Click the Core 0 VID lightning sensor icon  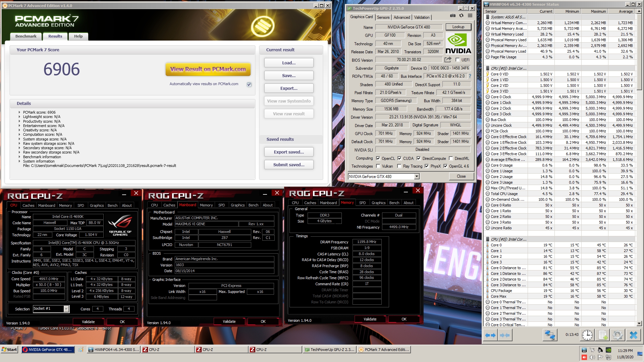coord(487,74)
